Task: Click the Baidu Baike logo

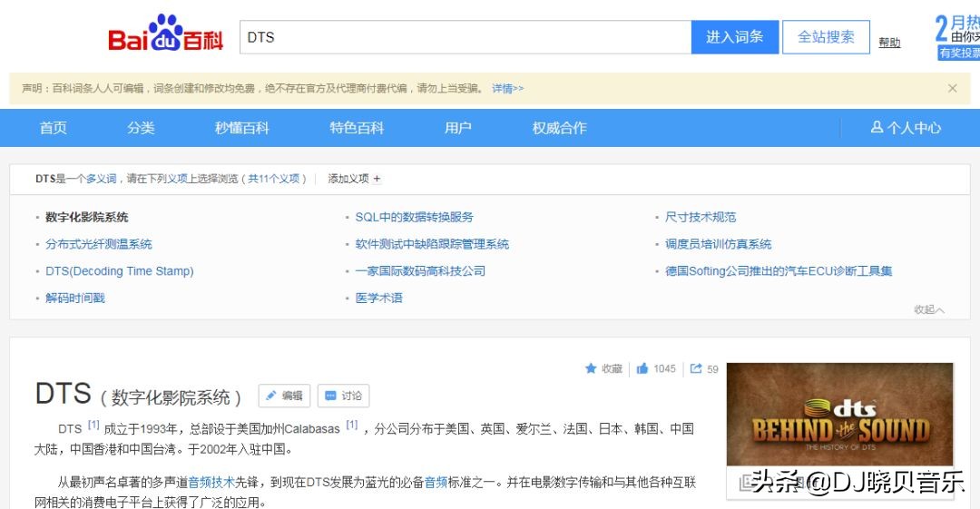Action: [x=166, y=34]
